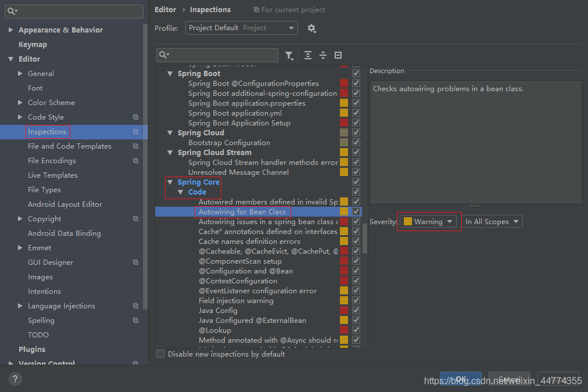Select Cache names definition errors inspection
This screenshot has width=588, height=392.
coord(249,242)
